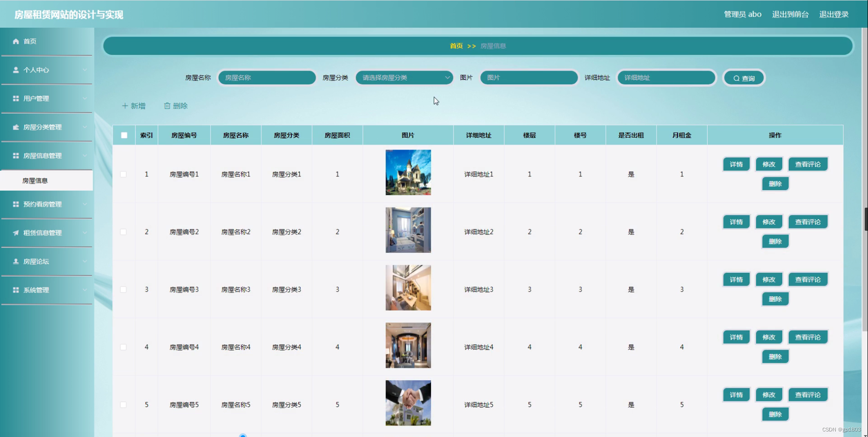Viewport: 868px width, 437px height.
Task: Click the trash icon on the 删除 button
Action: (168, 105)
